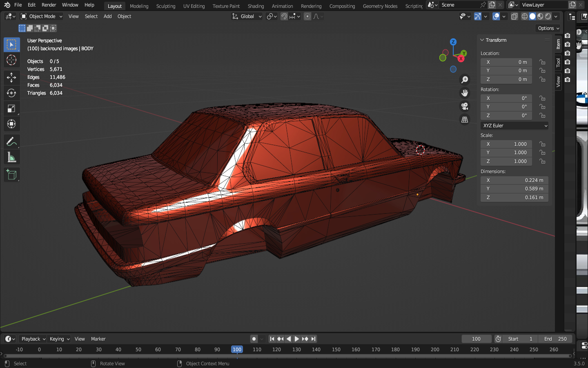This screenshot has height=368, width=588.
Task: Toggle viewport gizmos visibility
Action: click(477, 16)
